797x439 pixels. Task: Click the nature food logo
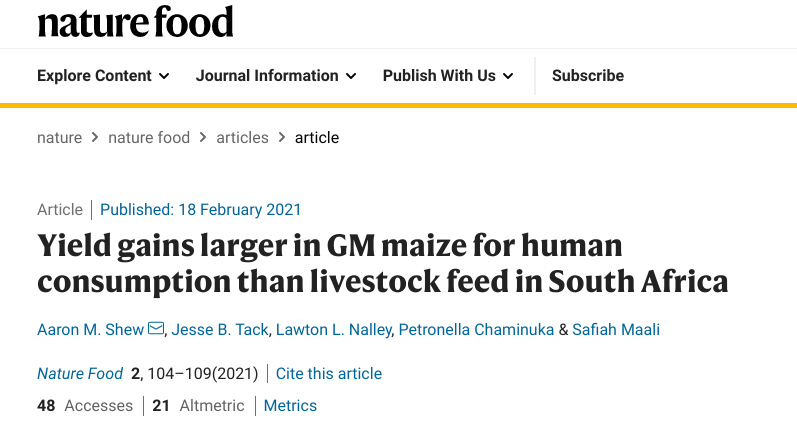tap(135, 22)
